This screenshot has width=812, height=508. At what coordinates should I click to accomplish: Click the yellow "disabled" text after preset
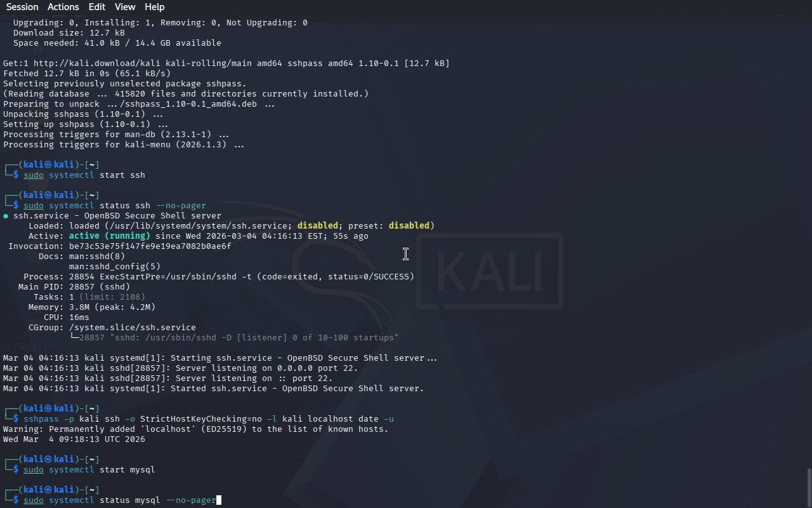[409, 226]
